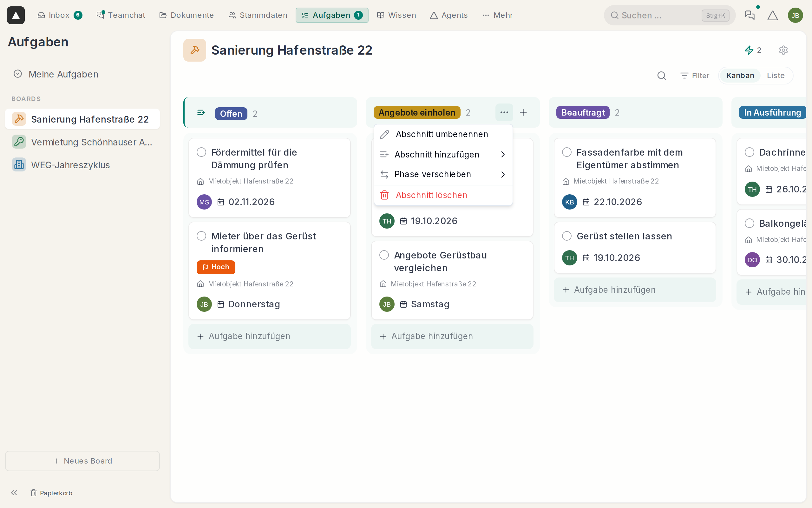Image resolution: width=812 pixels, height=508 pixels.
Task: Go to Inbox tab
Action: coord(60,15)
